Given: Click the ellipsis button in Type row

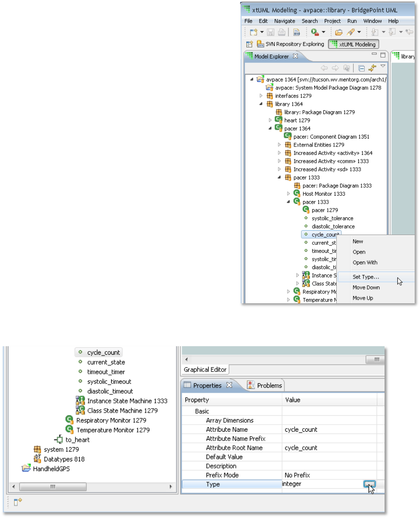Looking at the screenshot, I should point(369,484).
